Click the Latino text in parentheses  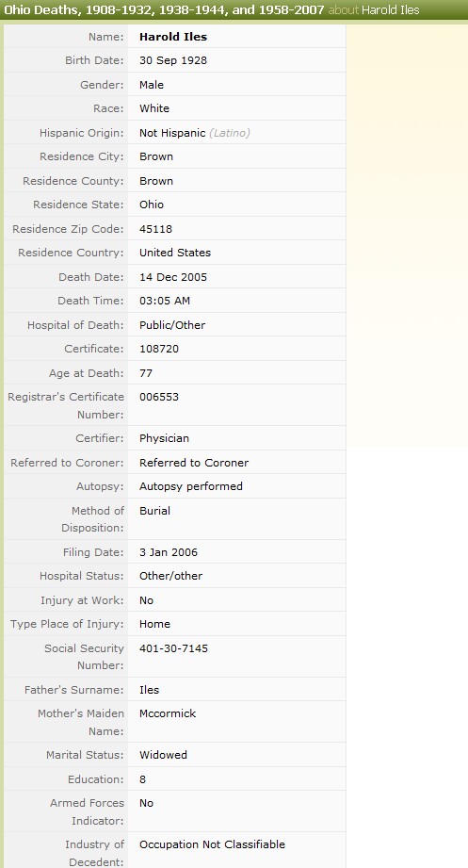point(230,133)
